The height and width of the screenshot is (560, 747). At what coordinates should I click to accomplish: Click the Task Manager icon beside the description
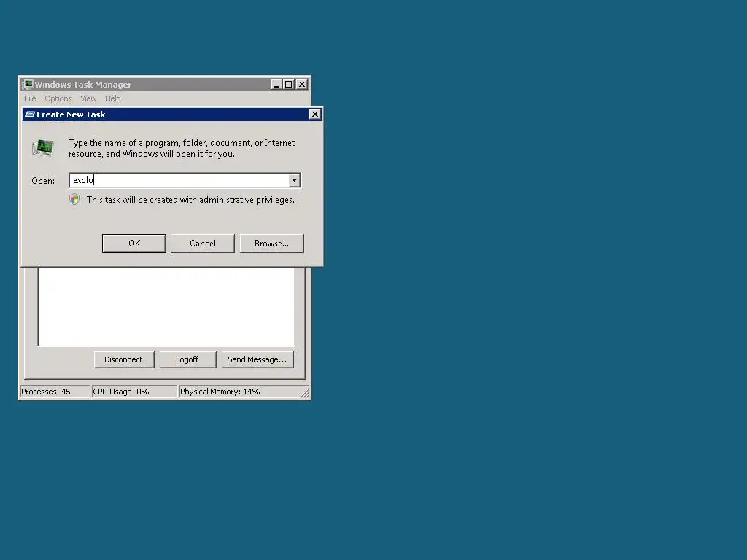tap(42, 147)
